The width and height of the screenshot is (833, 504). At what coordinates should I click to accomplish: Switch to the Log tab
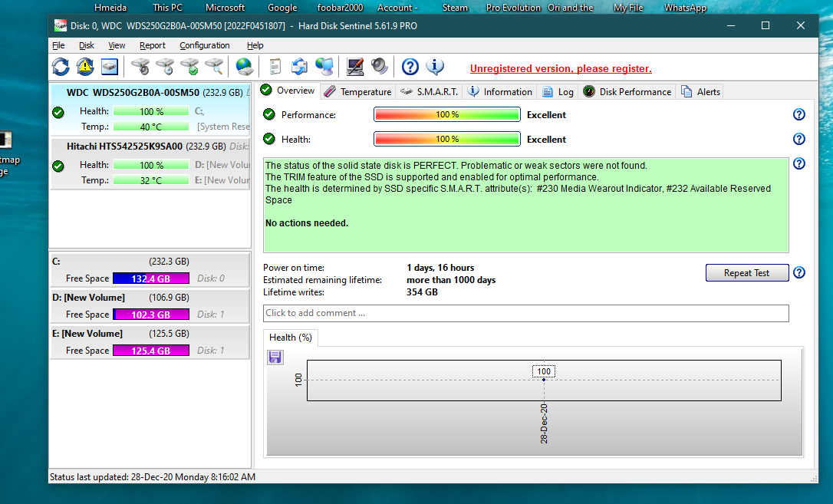(x=558, y=92)
